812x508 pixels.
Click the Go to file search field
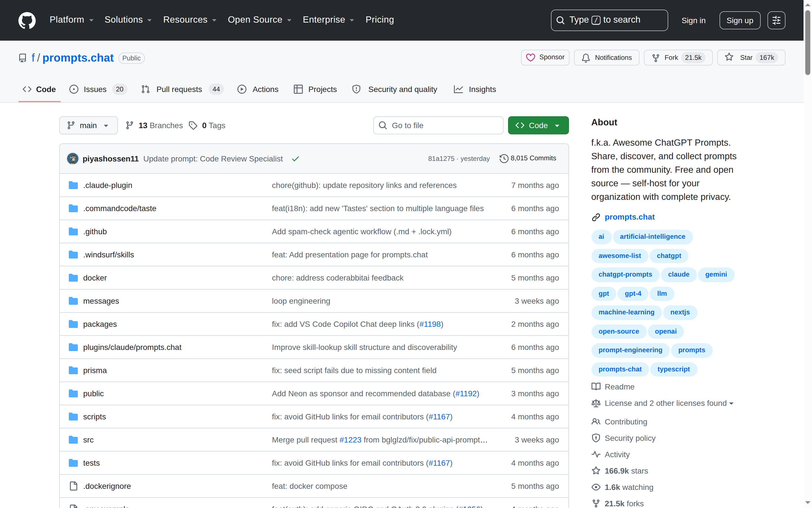pos(438,125)
